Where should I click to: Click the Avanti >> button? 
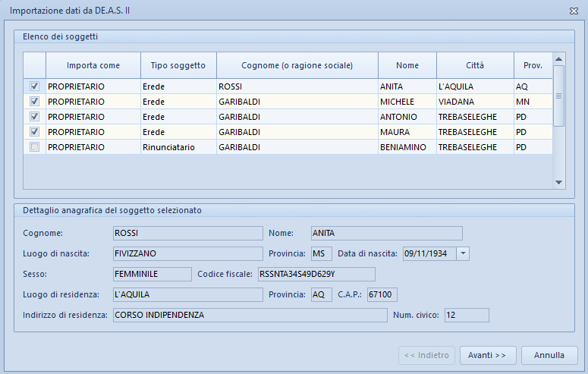487,355
